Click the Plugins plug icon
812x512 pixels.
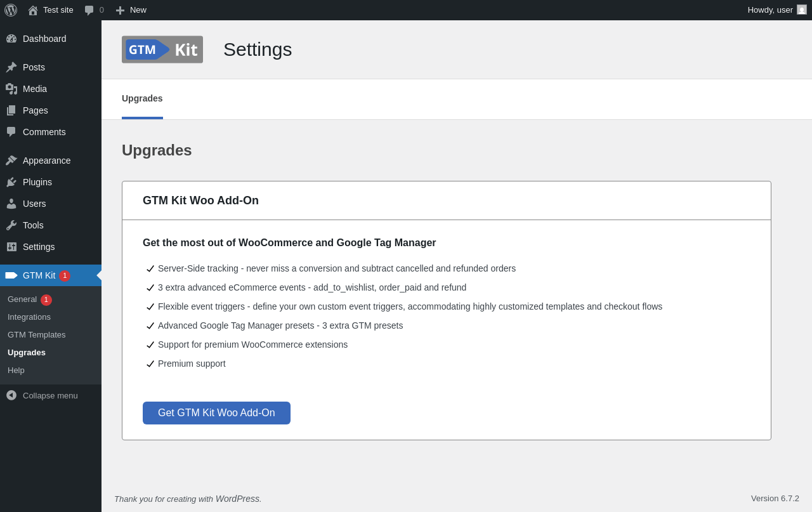point(11,182)
